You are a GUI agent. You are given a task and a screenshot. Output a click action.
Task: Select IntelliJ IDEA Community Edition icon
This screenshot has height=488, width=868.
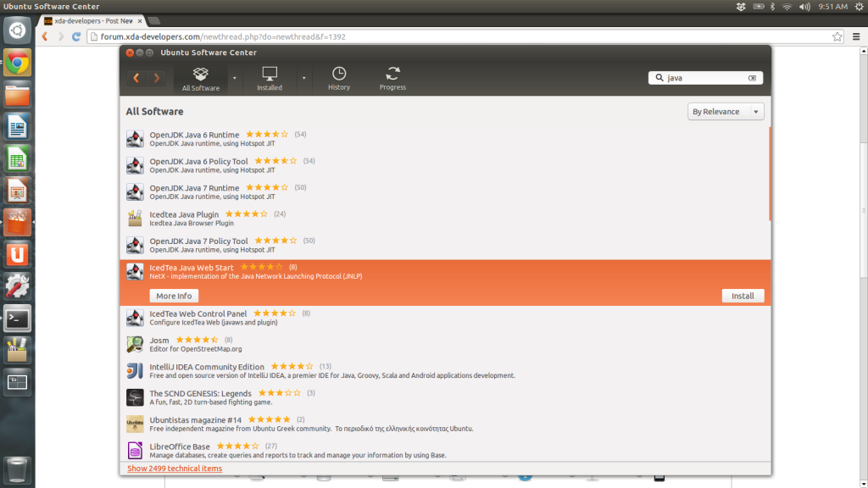pyautogui.click(x=135, y=370)
